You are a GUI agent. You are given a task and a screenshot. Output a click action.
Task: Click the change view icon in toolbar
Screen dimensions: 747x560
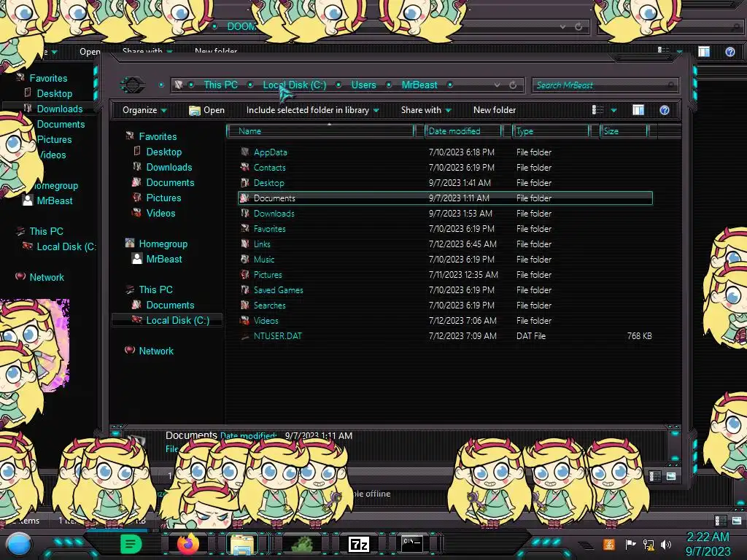597,110
